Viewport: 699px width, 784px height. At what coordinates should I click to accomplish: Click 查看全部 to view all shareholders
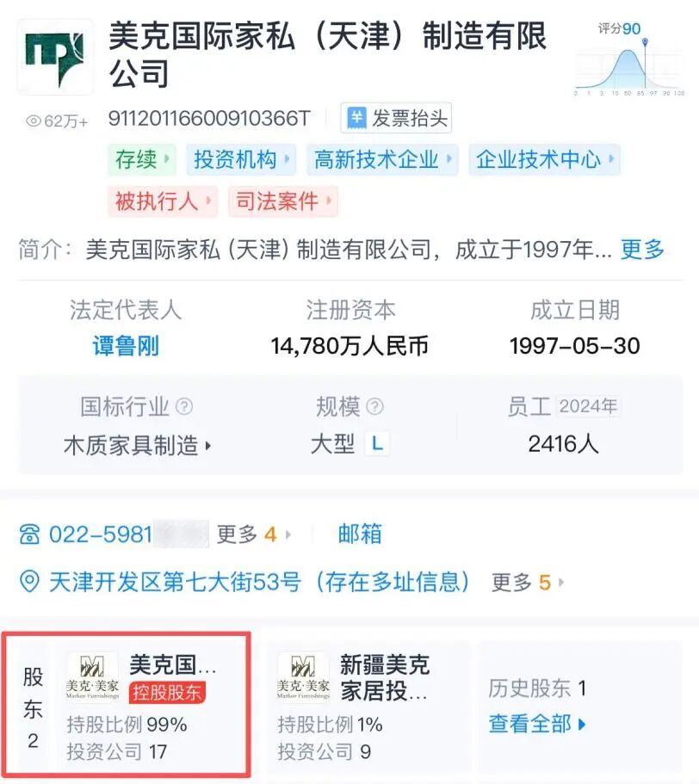(x=534, y=725)
